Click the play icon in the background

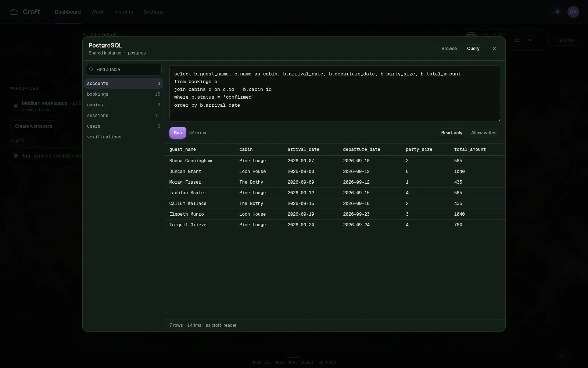pos(530,40)
